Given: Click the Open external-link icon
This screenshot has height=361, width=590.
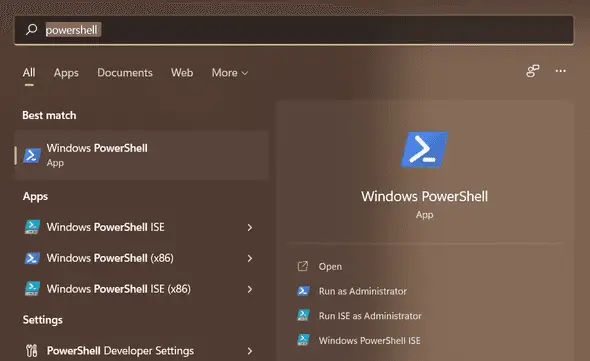Looking at the screenshot, I should tap(303, 266).
